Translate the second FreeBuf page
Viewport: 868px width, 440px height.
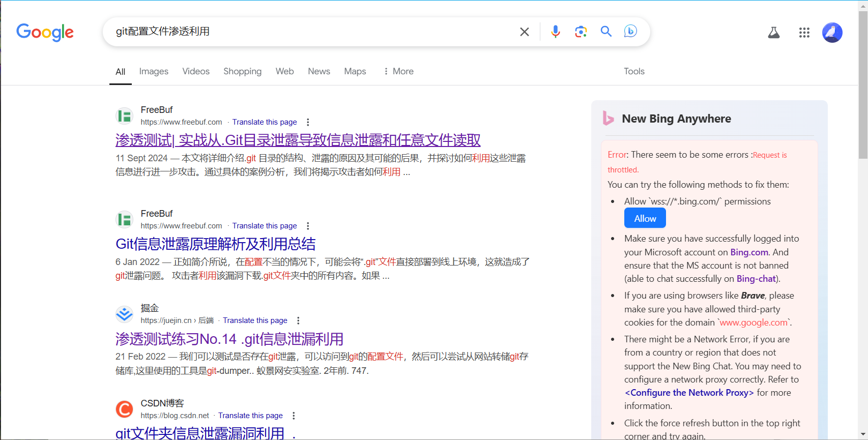pyautogui.click(x=265, y=226)
